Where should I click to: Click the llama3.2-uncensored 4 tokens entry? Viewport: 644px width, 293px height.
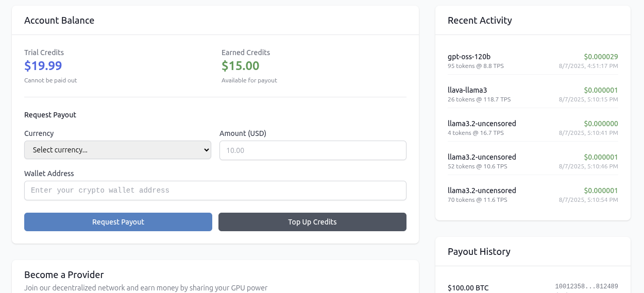(533, 128)
